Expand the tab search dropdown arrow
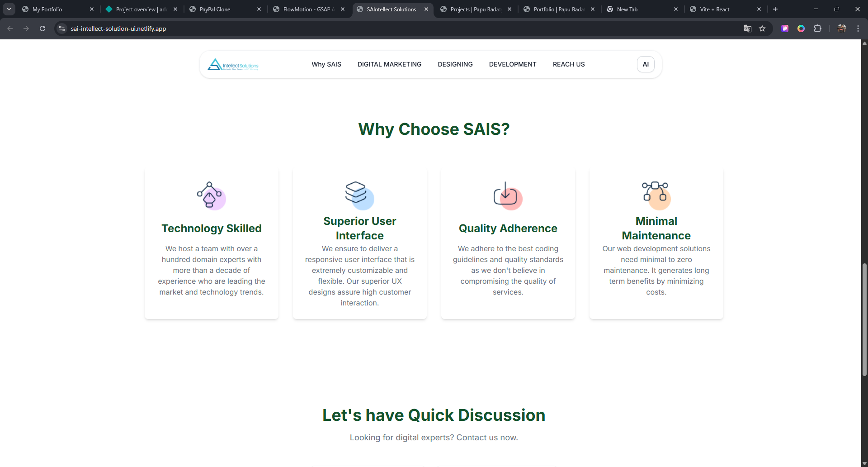The image size is (868, 467). point(9,9)
